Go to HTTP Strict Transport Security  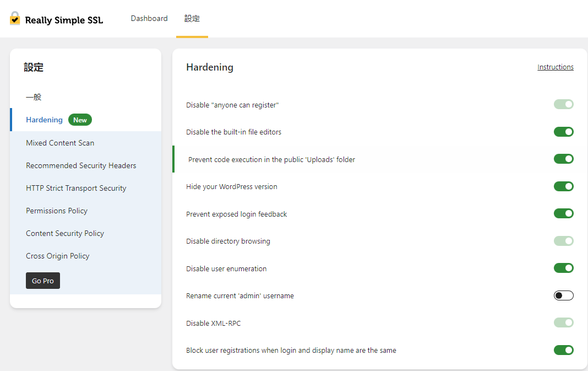(x=76, y=188)
